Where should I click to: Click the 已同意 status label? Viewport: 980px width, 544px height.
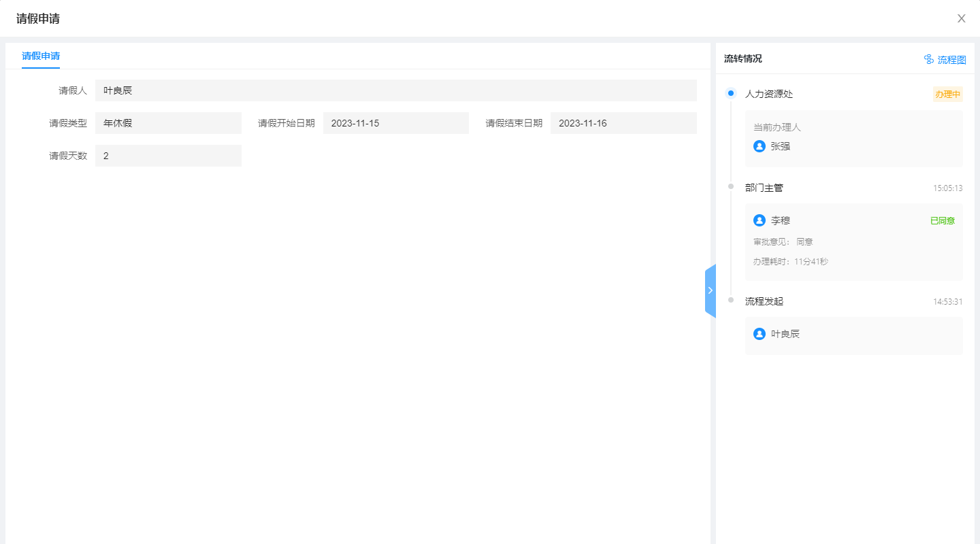[x=942, y=221]
